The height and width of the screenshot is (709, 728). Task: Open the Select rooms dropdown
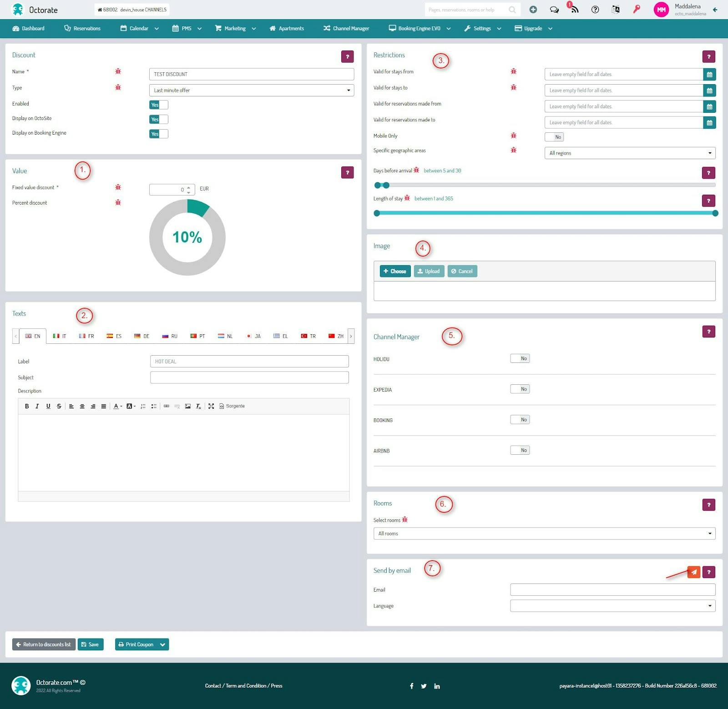pyautogui.click(x=544, y=533)
